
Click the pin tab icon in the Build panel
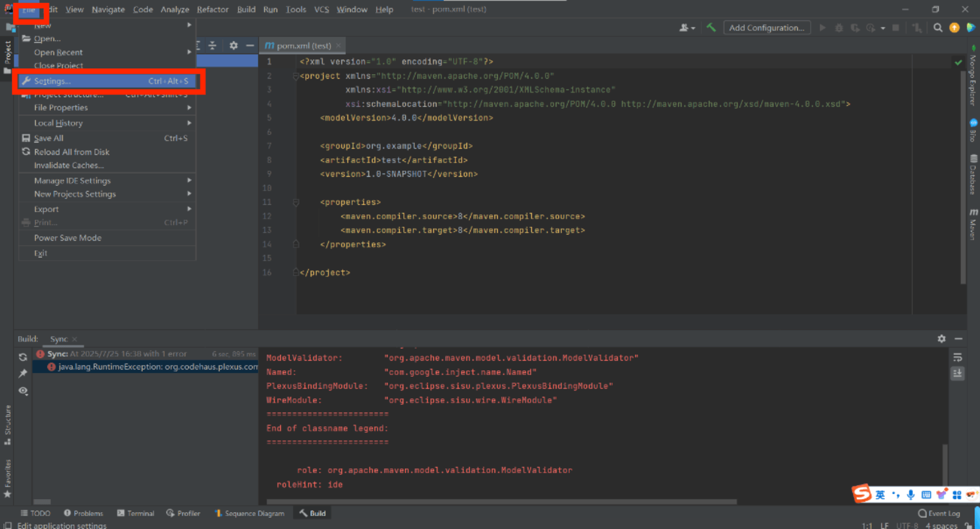(x=23, y=374)
